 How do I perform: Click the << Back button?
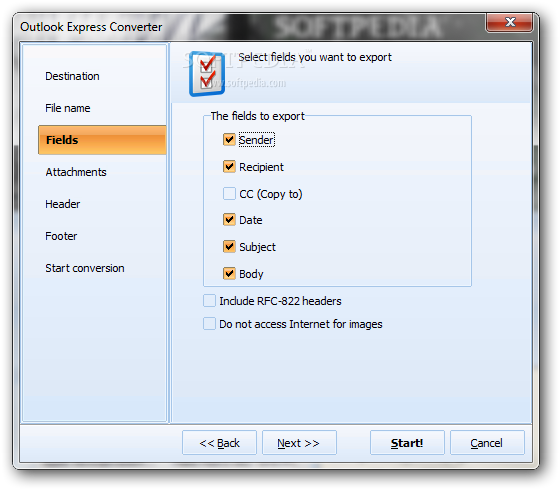(219, 443)
